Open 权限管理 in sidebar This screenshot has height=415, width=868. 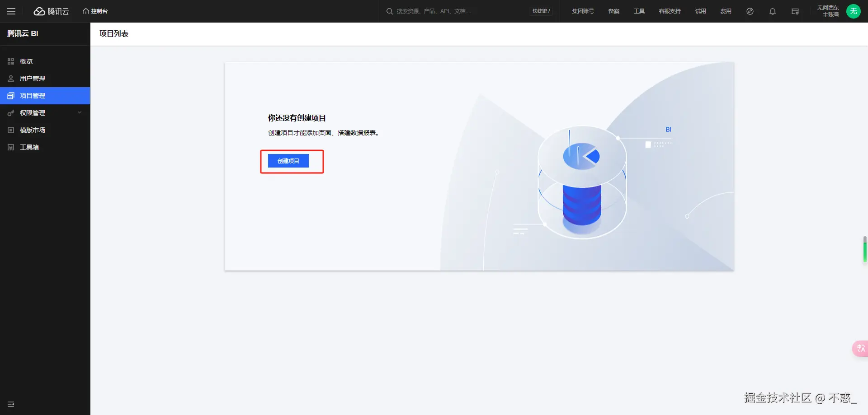coord(45,113)
